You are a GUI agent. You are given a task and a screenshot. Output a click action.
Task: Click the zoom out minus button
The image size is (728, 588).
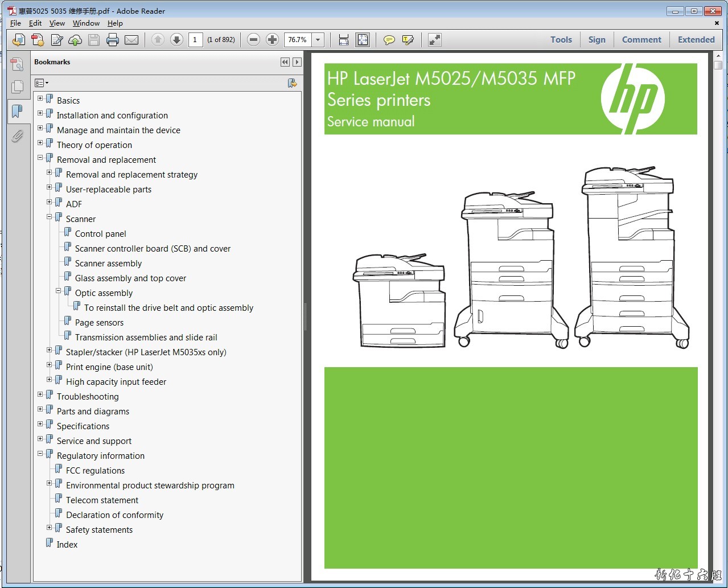pyautogui.click(x=254, y=40)
